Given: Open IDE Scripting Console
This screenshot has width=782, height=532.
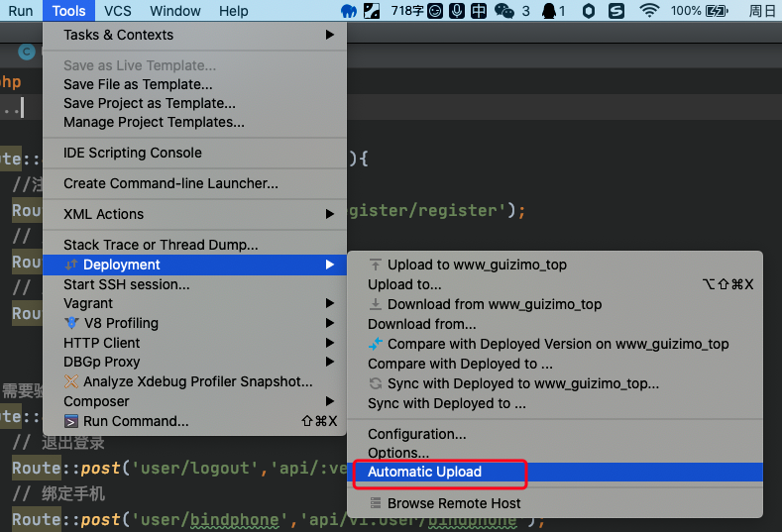Looking at the screenshot, I should (x=195, y=153).
